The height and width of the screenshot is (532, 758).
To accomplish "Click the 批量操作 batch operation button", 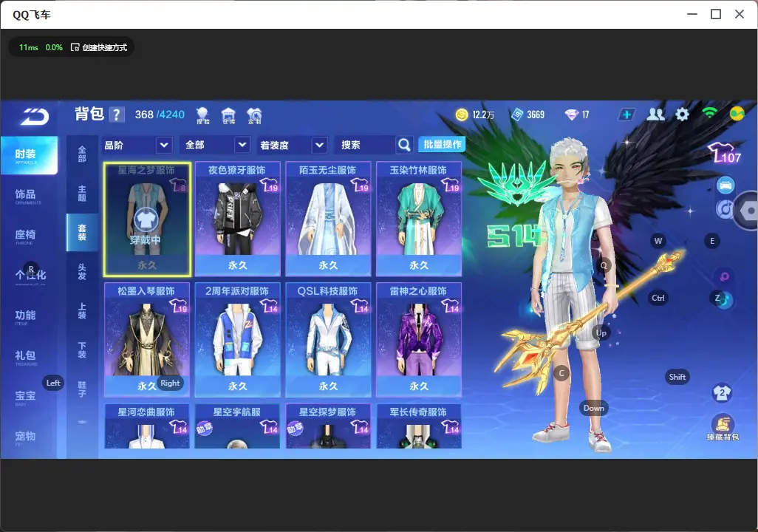I will click(x=442, y=145).
